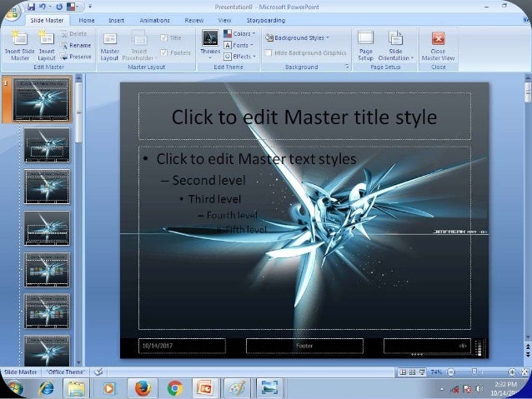
Task: Click the Windows Start button
Action: 13,388
